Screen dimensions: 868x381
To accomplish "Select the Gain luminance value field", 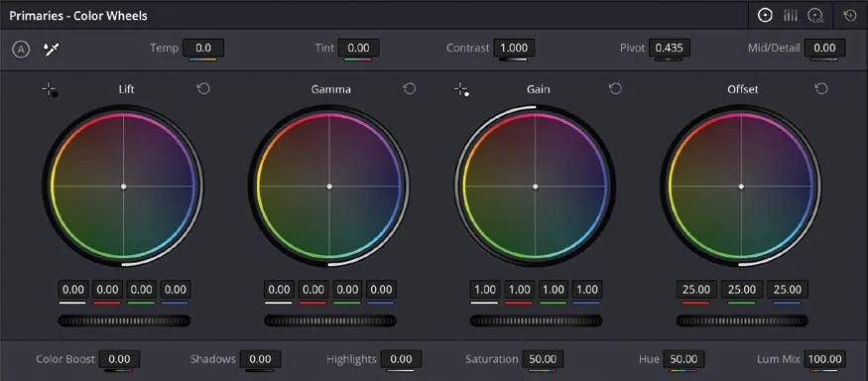I will [x=485, y=289].
